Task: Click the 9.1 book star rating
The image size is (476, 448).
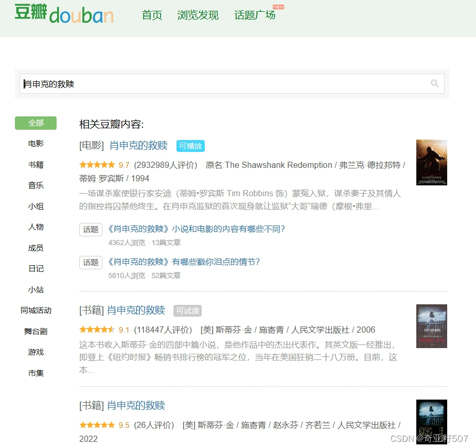Action: click(x=104, y=330)
